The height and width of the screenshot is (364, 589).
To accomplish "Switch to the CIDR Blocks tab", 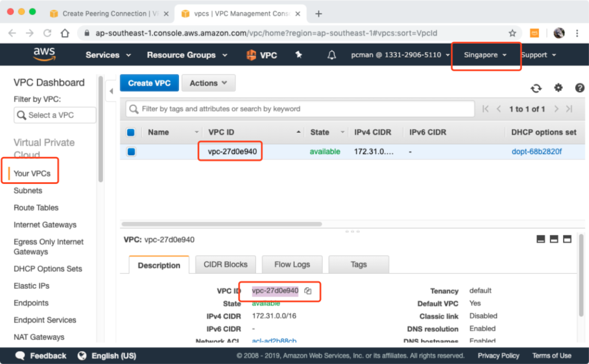I will coord(225,265).
